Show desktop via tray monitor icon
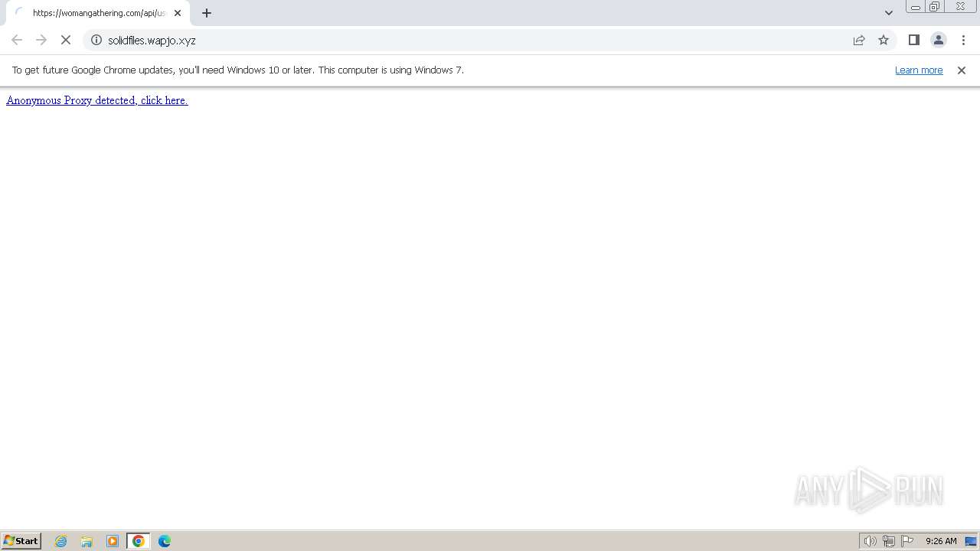The height and width of the screenshot is (551, 980). click(971, 541)
